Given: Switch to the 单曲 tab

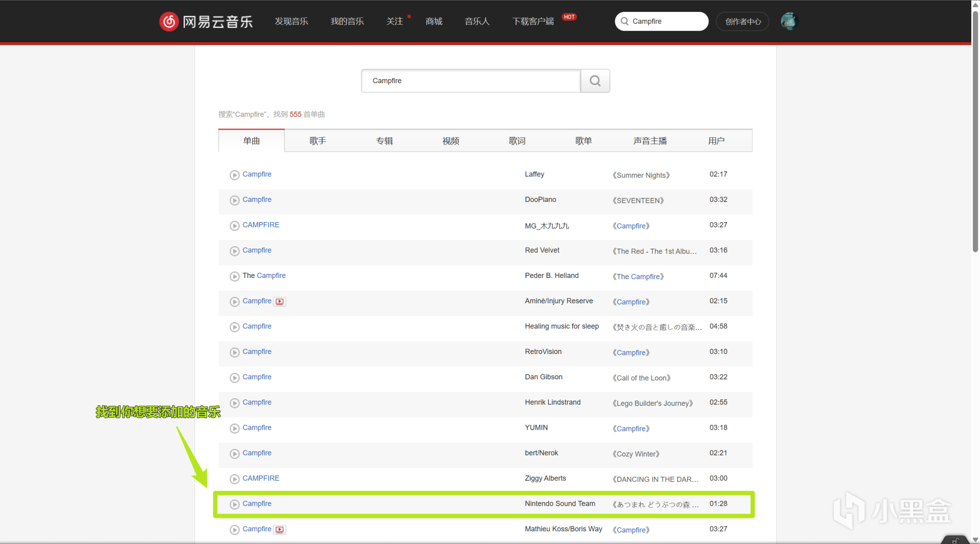Looking at the screenshot, I should click(x=251, y=141).
